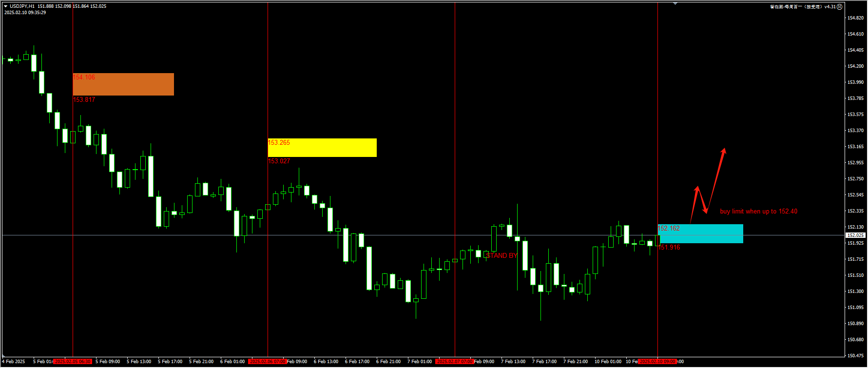The image size is (868, 368).
Task: Select the cyan buy zone rectangle
Action: pos(700,234)
